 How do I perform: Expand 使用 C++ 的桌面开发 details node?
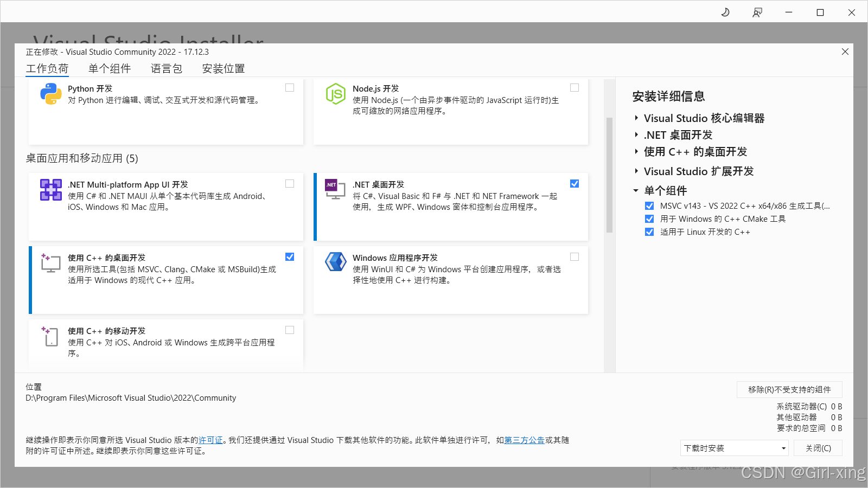[636, 151]
